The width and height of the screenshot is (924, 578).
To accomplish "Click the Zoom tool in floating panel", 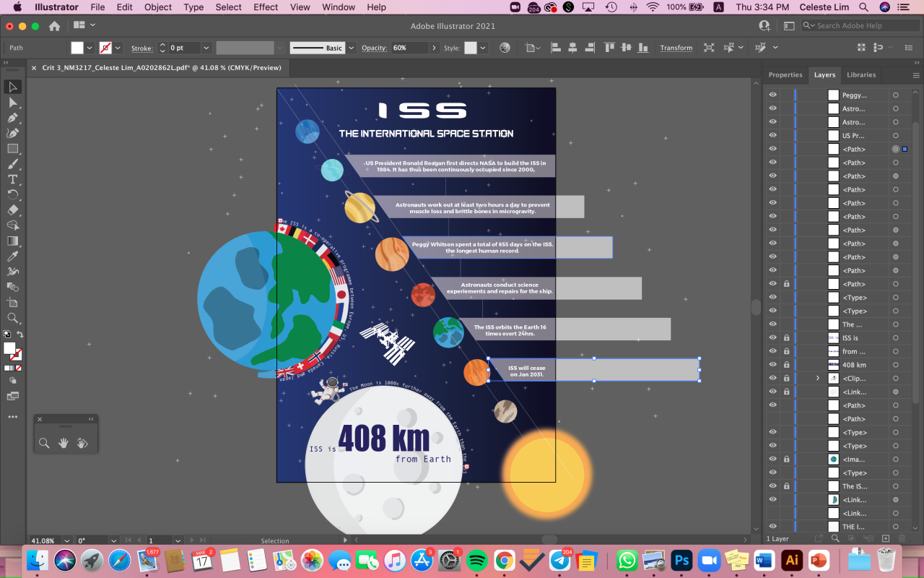I will (44, 443).
